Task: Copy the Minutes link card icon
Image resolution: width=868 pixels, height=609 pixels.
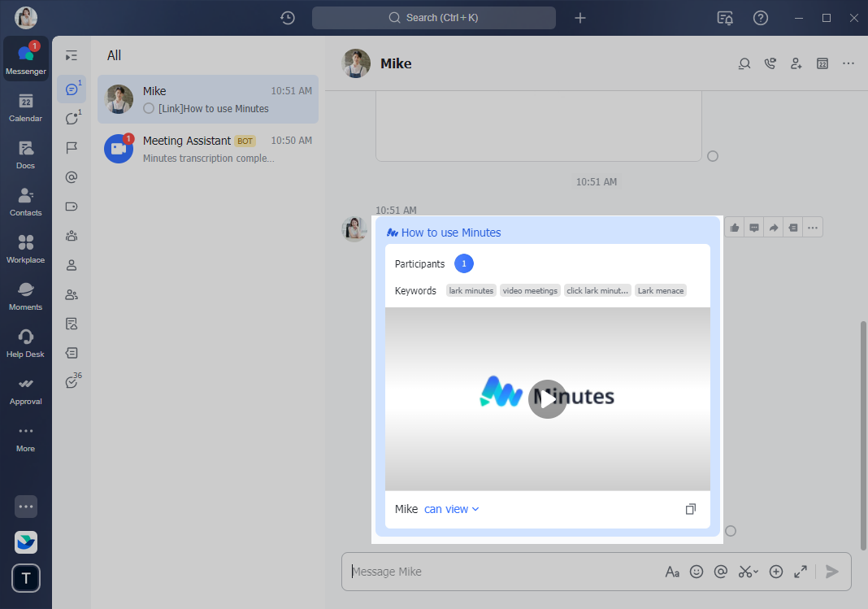Action: point(690,509)
